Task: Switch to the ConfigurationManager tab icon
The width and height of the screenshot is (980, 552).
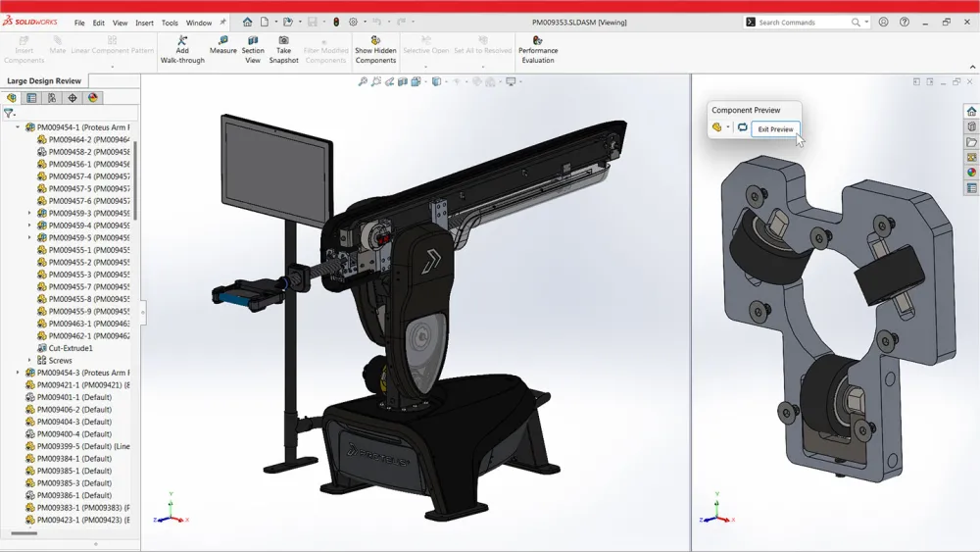Action: click(x=52, y=97)
